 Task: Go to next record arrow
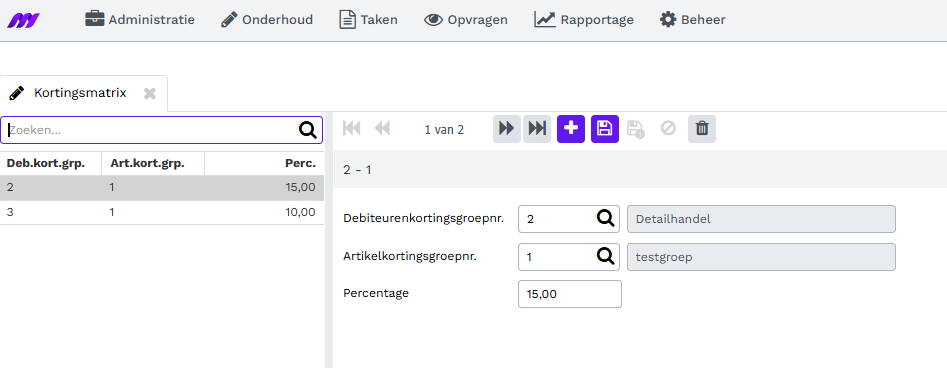point(507,129)
